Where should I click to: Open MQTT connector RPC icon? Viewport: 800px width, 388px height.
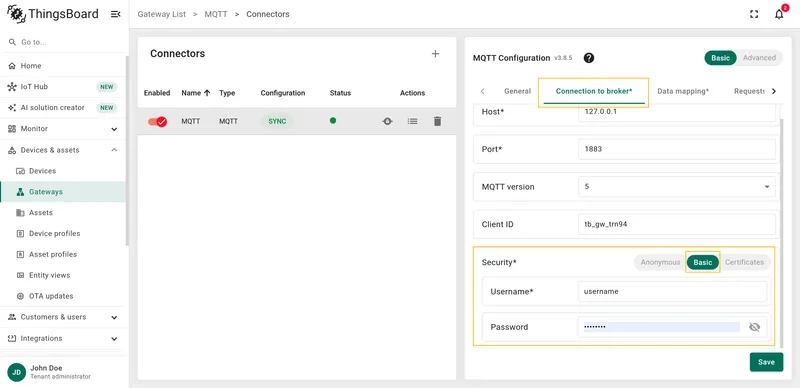pos(387,122)
